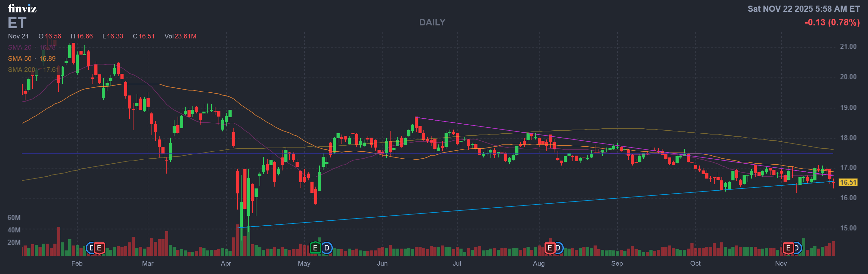Click the Vol 23.61M readout
Viewport: 868px width, 274px height.
click(x=180, y=36)
